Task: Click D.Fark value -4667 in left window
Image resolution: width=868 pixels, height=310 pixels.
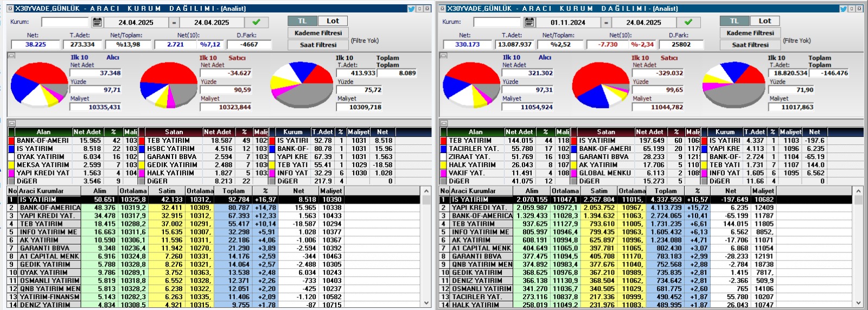Action: click(250, 45)
